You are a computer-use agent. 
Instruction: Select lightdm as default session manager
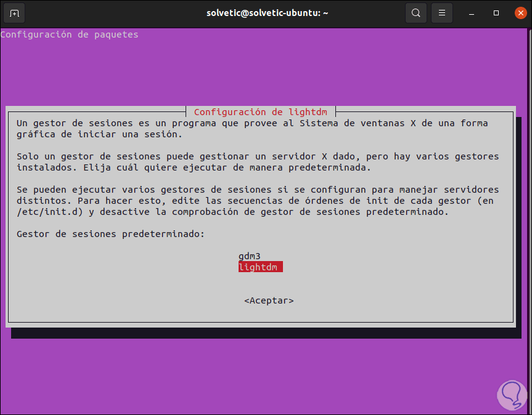coord(260,267)
